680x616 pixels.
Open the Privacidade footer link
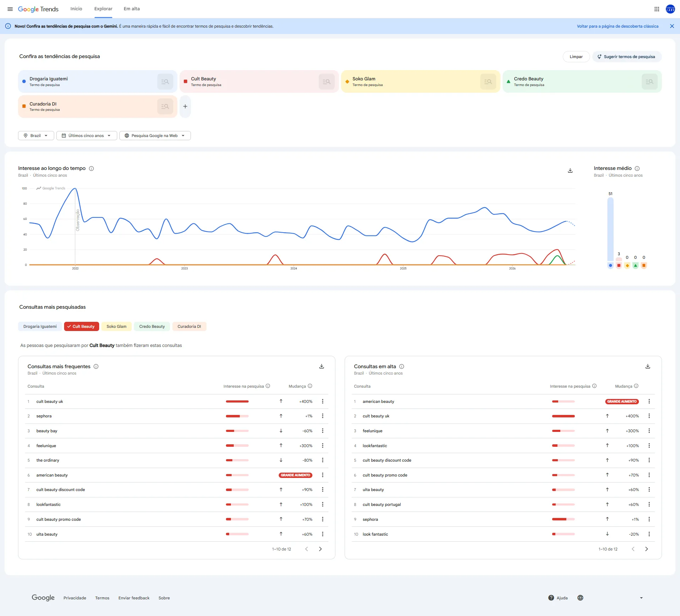point(75,598)
